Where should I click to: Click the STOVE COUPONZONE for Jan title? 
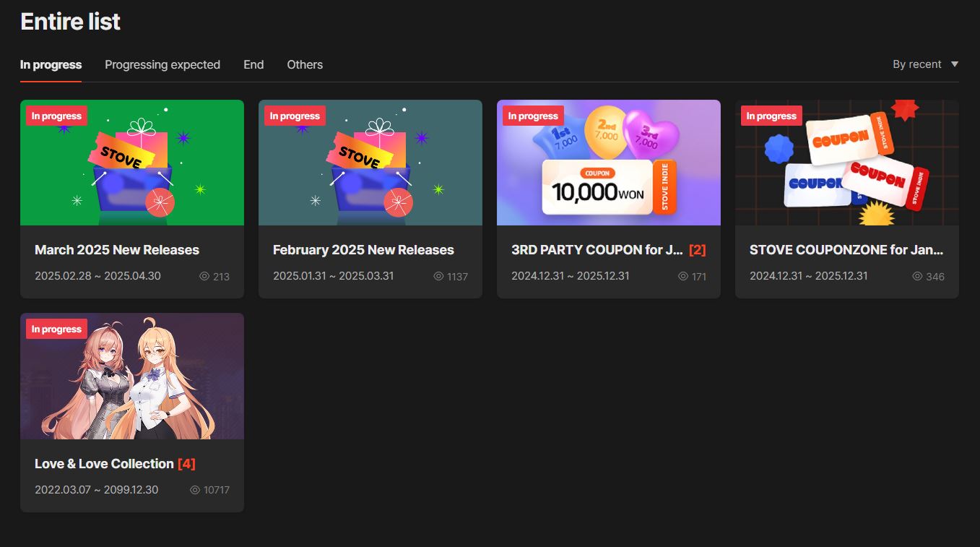click(x=846, y=250)
